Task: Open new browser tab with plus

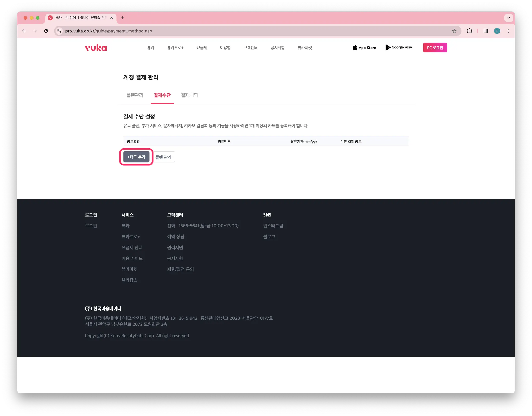Action: pyautogui.click(x=123, y=18)
